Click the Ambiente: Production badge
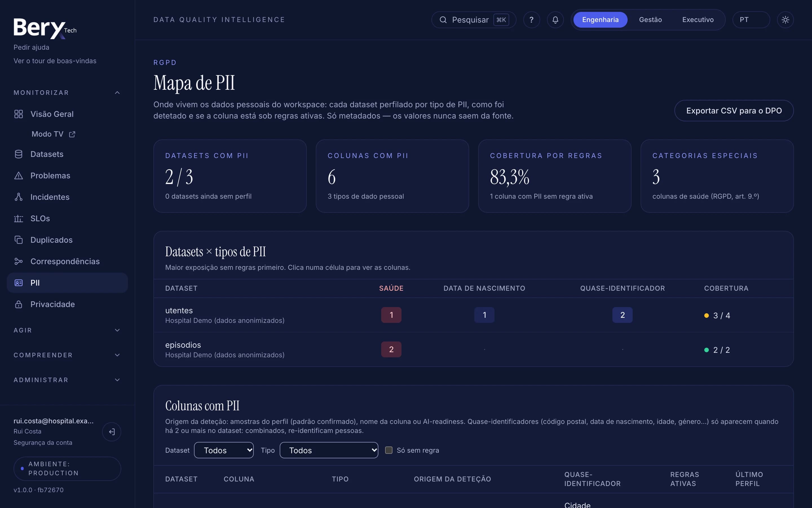 pyautogui.click(x=67, y=469)
